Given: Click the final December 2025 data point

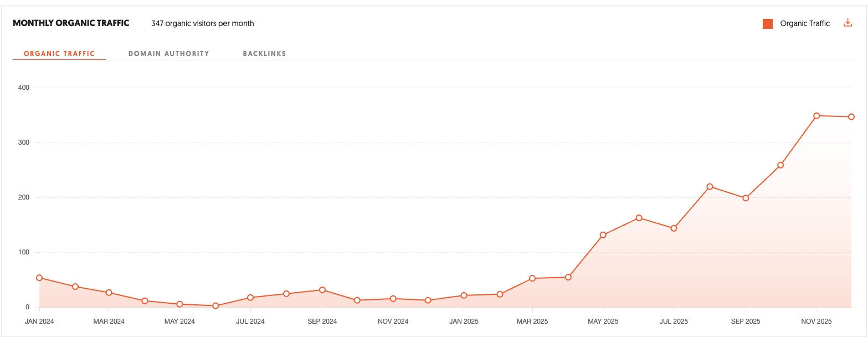Looking at the screenshot, I should coord(851,117).
